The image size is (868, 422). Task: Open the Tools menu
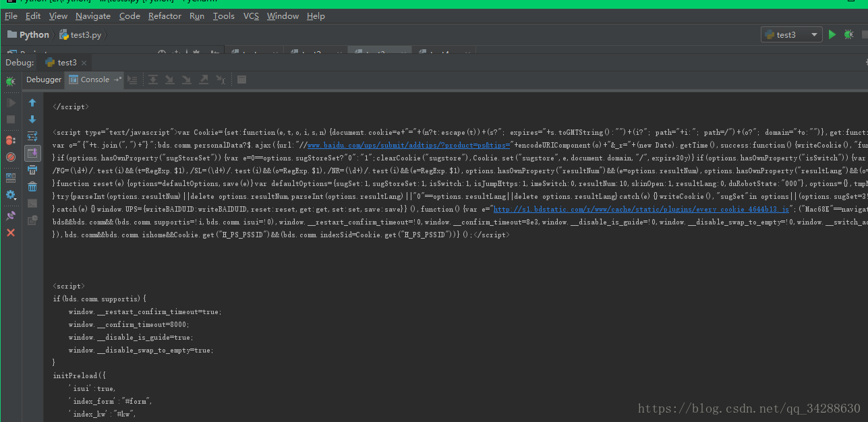coord(224,16)
